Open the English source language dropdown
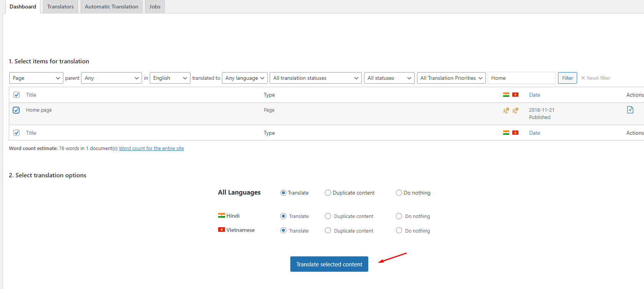644x289 pixels. [x=170, y=78]
